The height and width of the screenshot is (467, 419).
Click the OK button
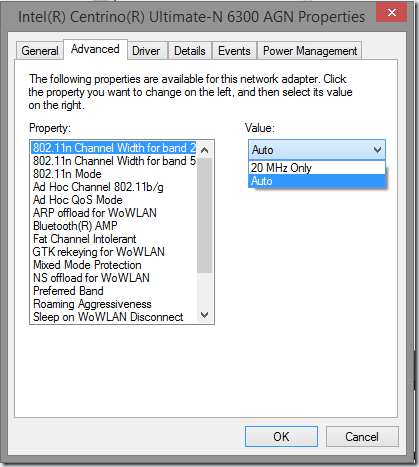click(x=281, y=436)
